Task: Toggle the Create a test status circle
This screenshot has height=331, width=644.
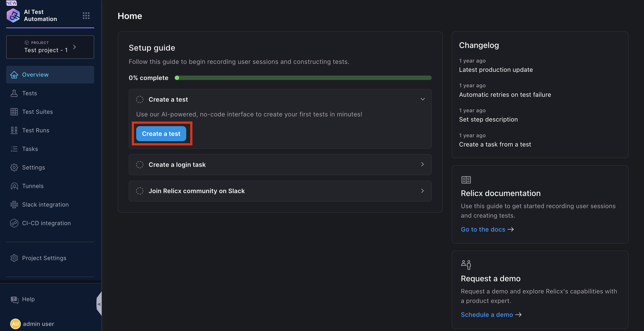Action: point(140,99)
